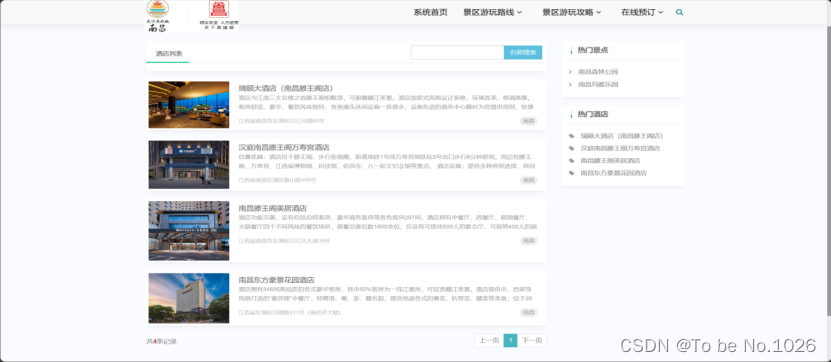Click the address line under 南昌滕王阁美居酒店 title
Image resolution: width=831 pixels, height=362 pixels.
click(284, 241)
